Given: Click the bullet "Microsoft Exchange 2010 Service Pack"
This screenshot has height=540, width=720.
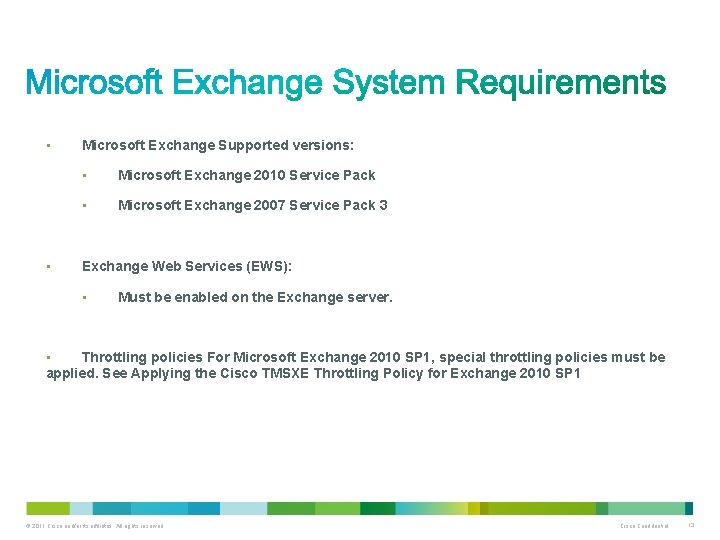Looking at the screenshot, I should point(247,175).
